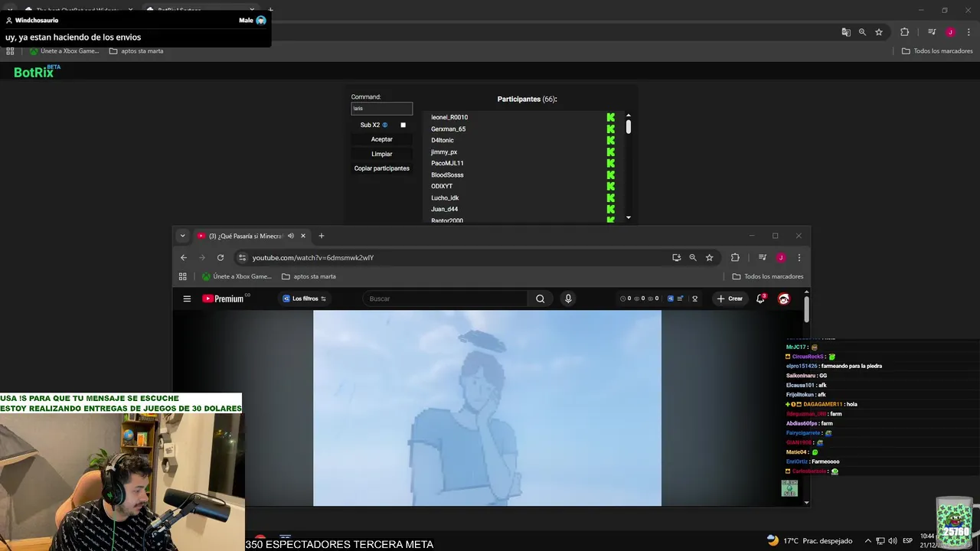
Task: Open the Los filtros options
Action: tap(305, 298)
